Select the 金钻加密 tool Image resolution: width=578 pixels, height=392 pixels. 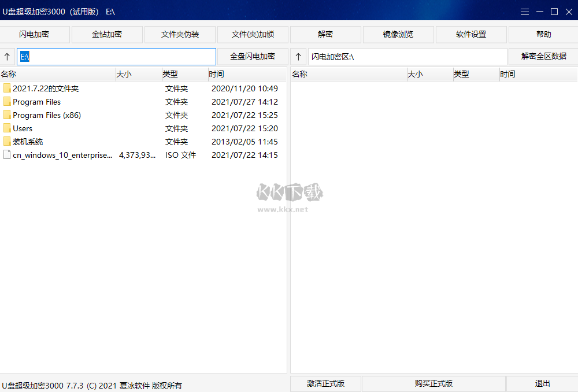(106, 34)
